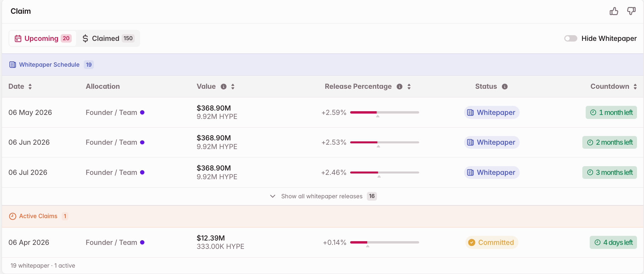Click the purple dot in the 06 May 2026 row

pyautogui.click(x=142, y=113)
